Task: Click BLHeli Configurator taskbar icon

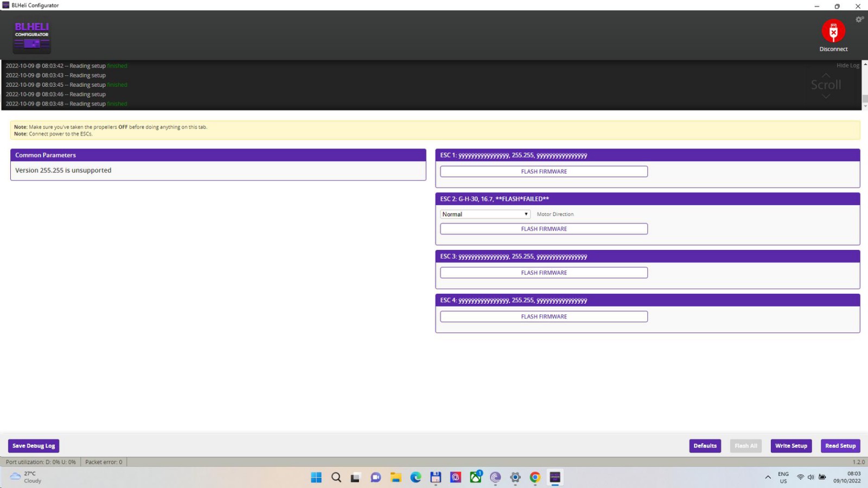Action: pyautogui.click(x=555, y=477)
